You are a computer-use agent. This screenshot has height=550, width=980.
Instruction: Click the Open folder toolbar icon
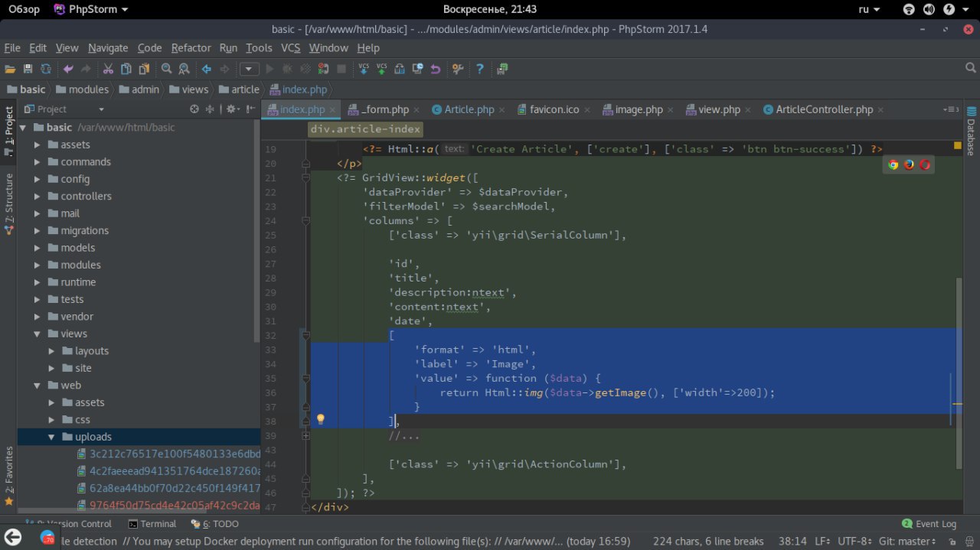tap(10, 69)
